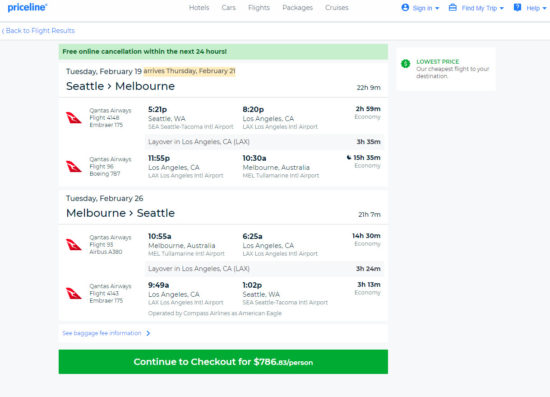Click the green Lowest Price dollar icon
550x397 pixels.
pos(405,63)
